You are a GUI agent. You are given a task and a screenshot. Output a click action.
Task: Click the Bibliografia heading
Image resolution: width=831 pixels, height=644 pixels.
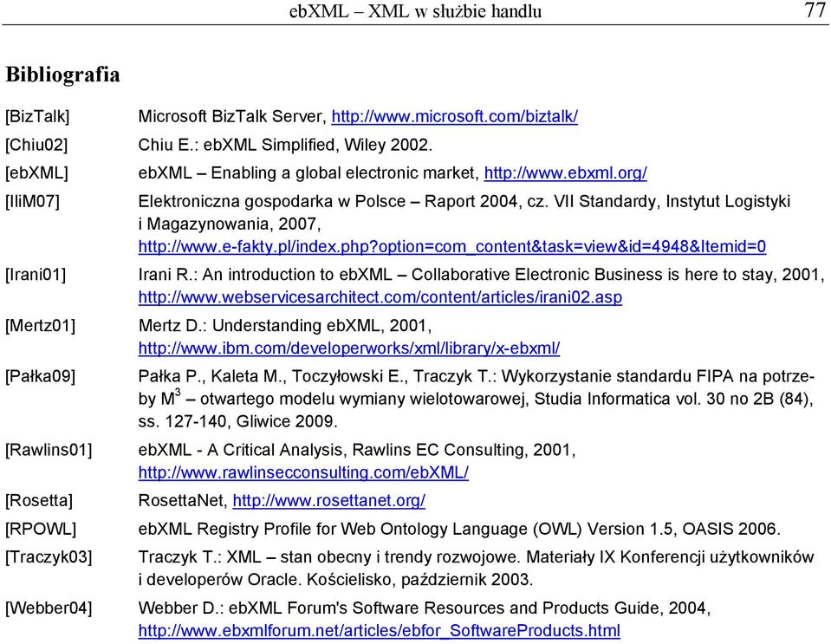62,75
